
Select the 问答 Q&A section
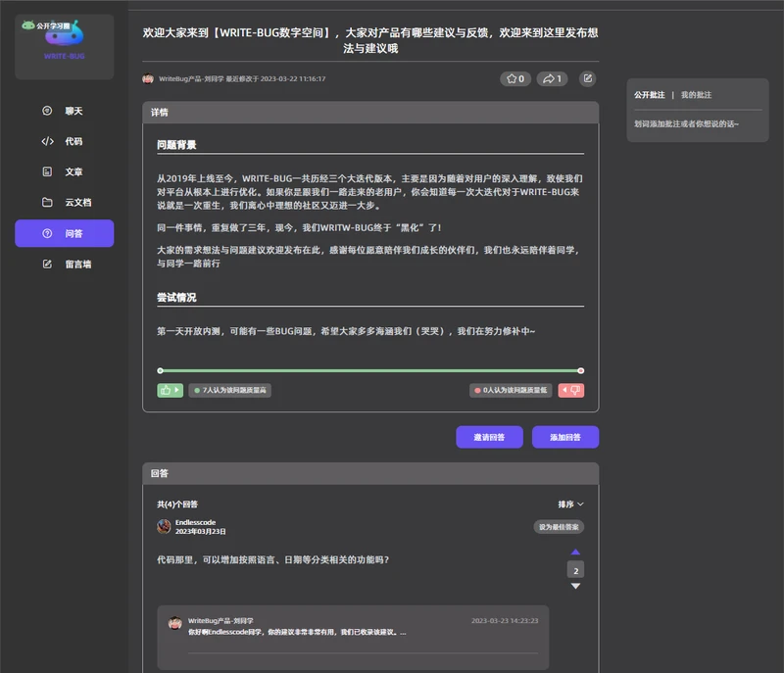point(65,233)
